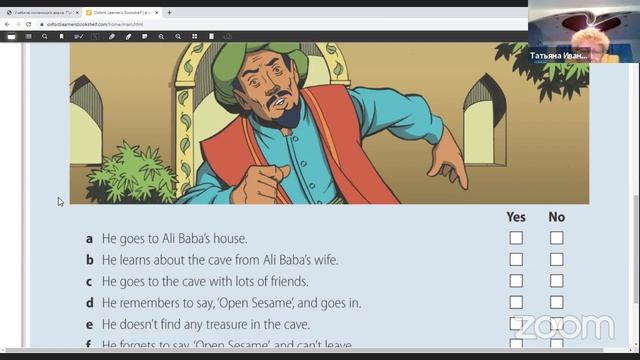Click the zoom in magnifier icon
The height and width of the screenshot is (360, 640).
click(x=161, y=37)
